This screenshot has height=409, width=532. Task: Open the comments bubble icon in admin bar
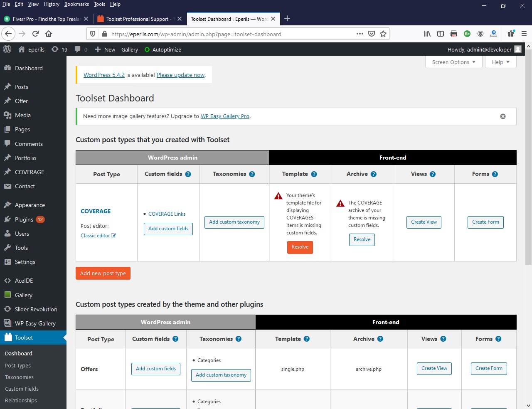click(81, 49)
